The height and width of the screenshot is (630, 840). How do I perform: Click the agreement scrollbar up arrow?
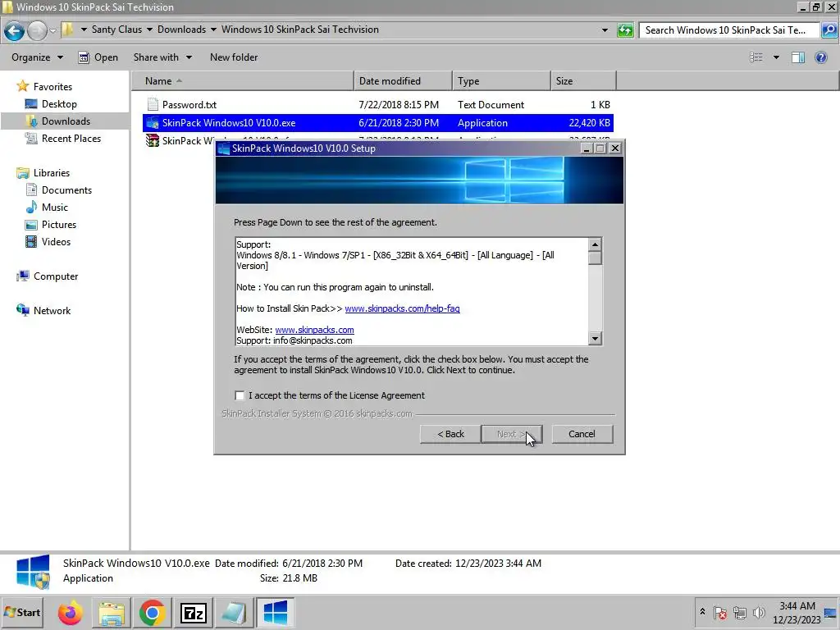point(595,244)
